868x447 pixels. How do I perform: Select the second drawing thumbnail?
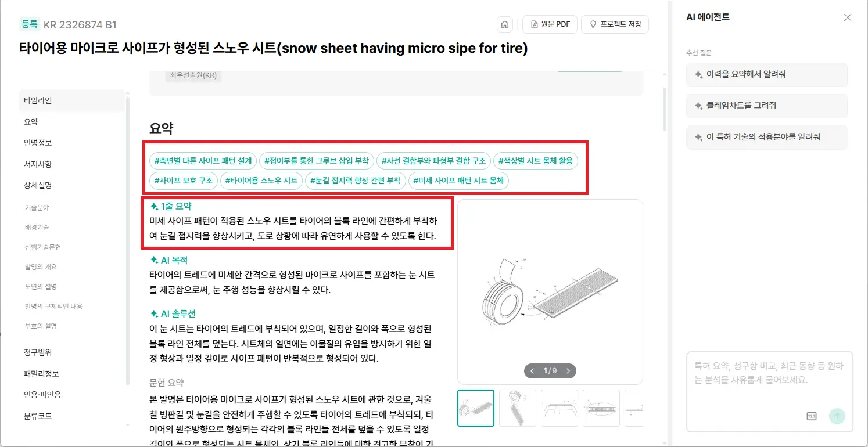(518, 408)
